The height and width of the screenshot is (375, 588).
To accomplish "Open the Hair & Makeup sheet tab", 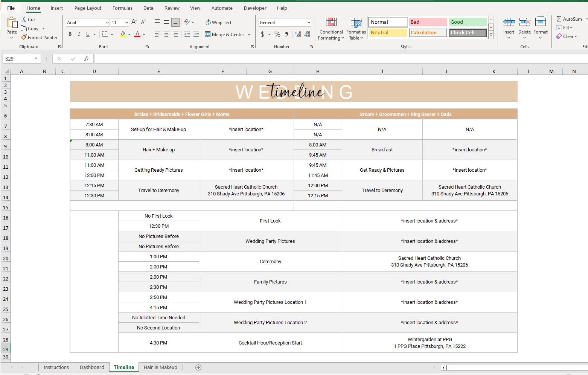I will [160, 367].
